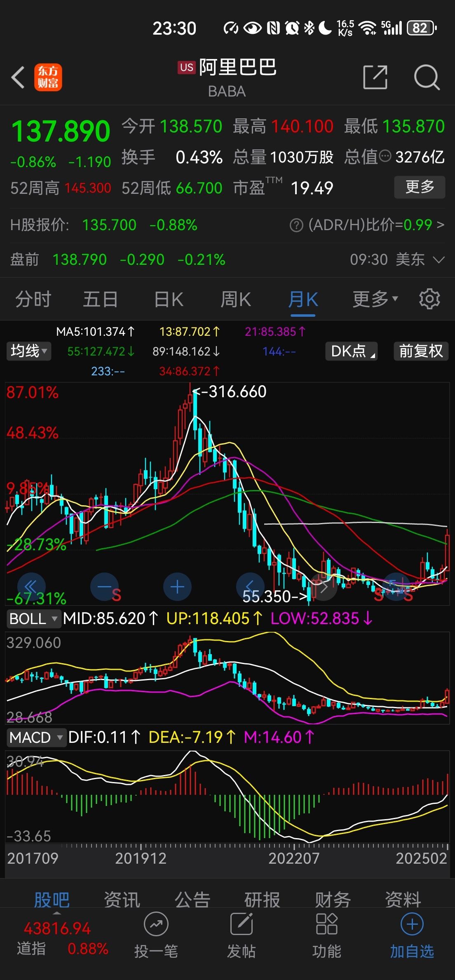Viewport: 455px width, 980px height.
Task: Tap the 前复权 adjustment button
Action: [421, 351]
